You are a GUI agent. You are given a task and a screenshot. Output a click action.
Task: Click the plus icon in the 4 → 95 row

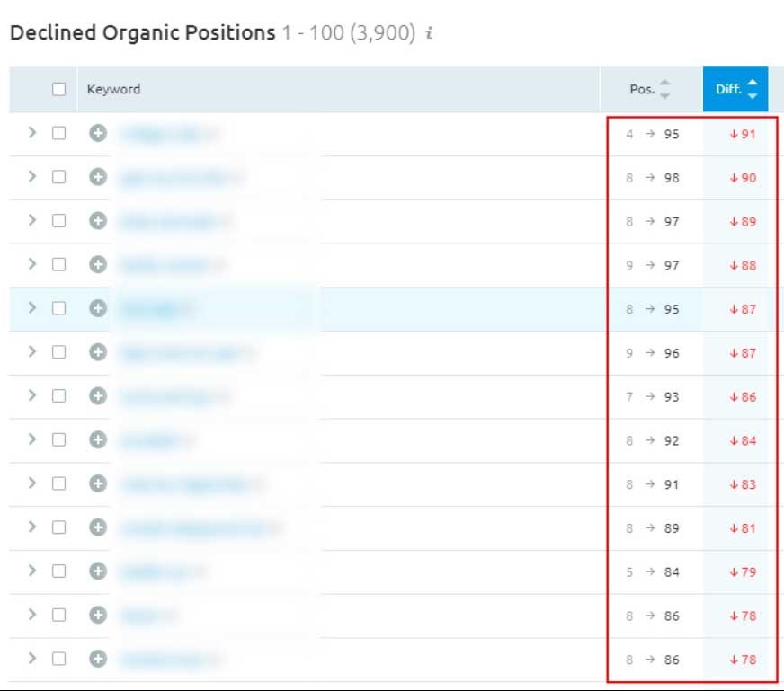[98, 133]
